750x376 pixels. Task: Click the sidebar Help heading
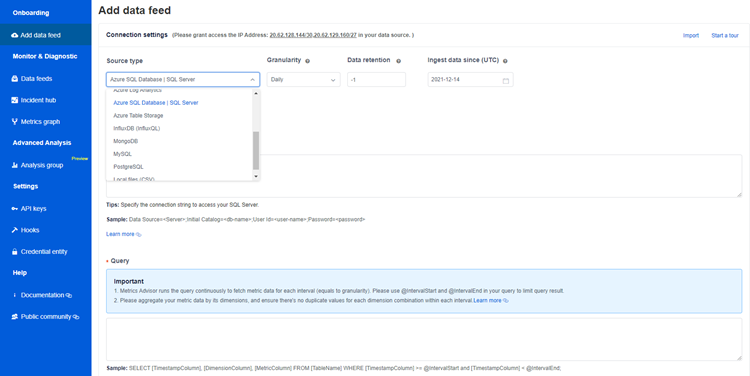(x=20, y=273)
